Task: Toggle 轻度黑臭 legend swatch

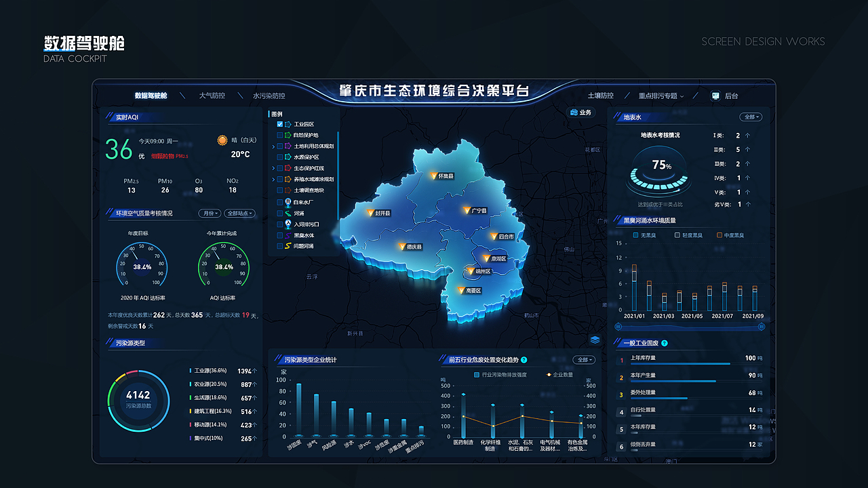Action: (677, 235)
